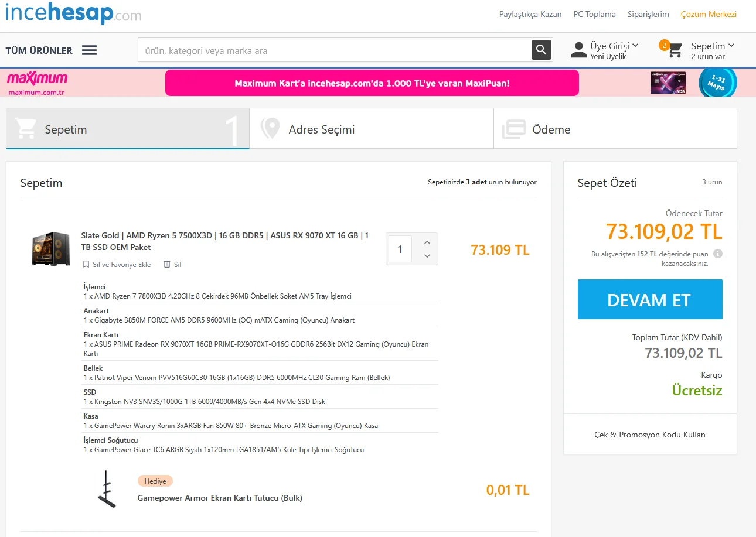This screenshot has height=537, width=756.
Task: Click the Yeni Üyelik text
Action: point(608,57)
